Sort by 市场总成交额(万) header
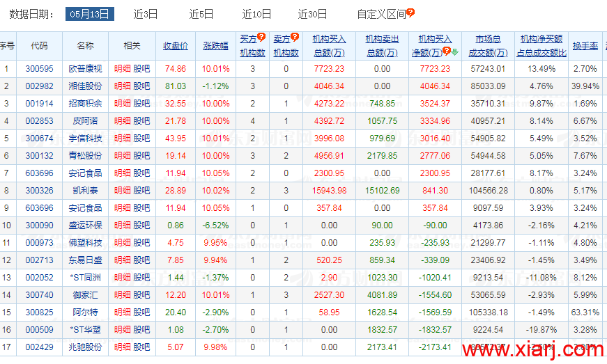The width and height of the screenshot is (607, 364). pos(488,46)
